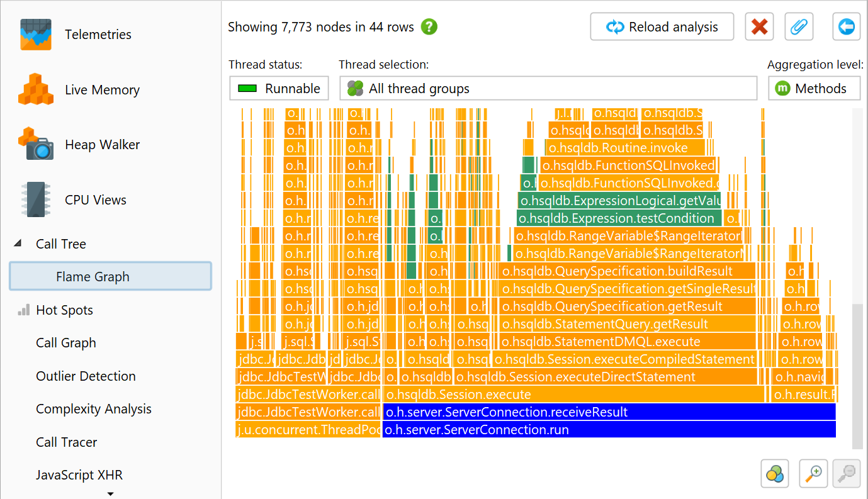Select the StatementDMQL.execute flame node
Screen dimensions: 868x499
pyautogui.click(x=627, y=342)
